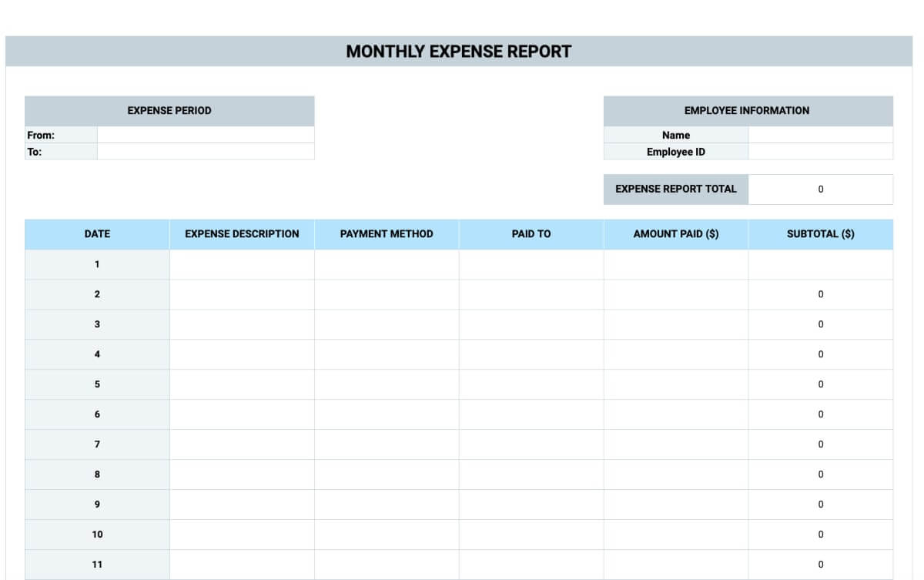Select date row number 10
Viewport: 924px width, 580px height.
(97, 535)
